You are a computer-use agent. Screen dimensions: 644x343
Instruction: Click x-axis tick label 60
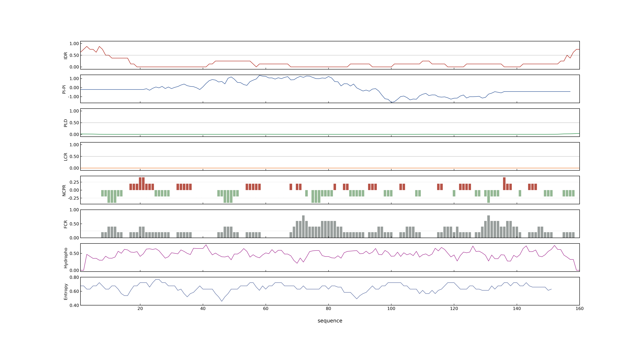coord(266,309)
